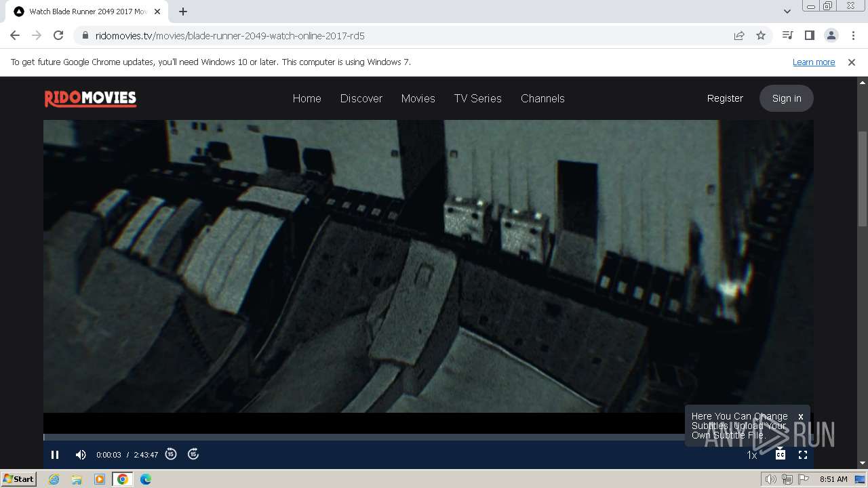Close the subtitle tooltip popup
This screenshot has height=488, width=868.
(801, 417)
